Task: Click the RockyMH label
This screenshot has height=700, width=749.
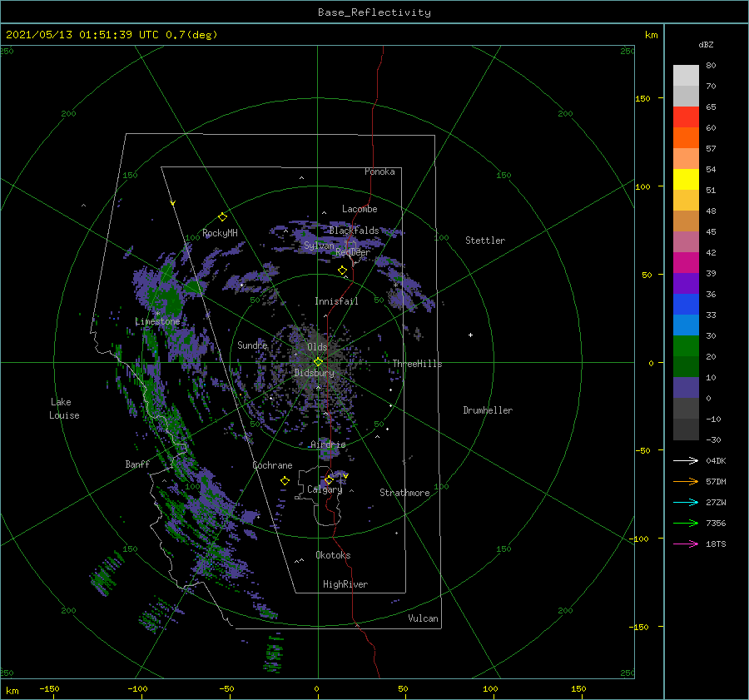Action: 220,233
